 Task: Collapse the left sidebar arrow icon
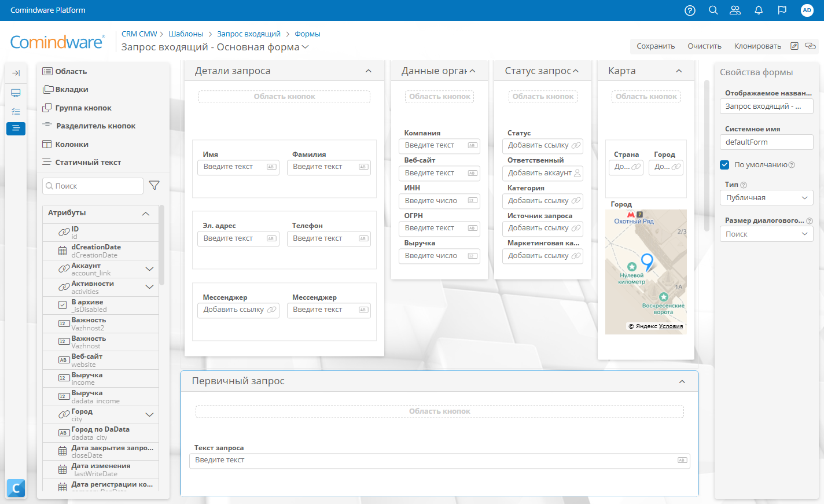click(16, 73)
